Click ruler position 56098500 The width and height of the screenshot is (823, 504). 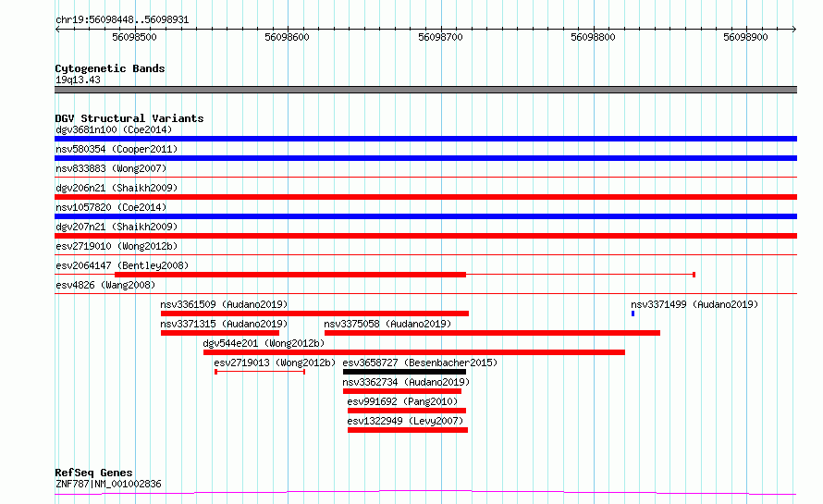(x=134, y=37)
